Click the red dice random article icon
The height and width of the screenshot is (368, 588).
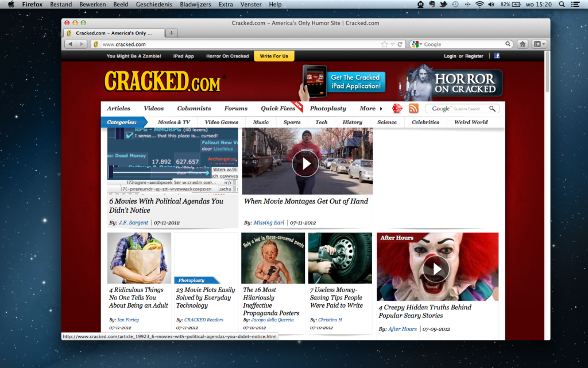(x=397, y=109)
